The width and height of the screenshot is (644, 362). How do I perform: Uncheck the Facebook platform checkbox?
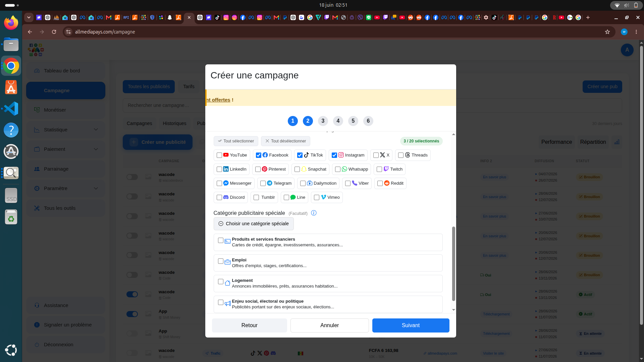pos(259,155)
